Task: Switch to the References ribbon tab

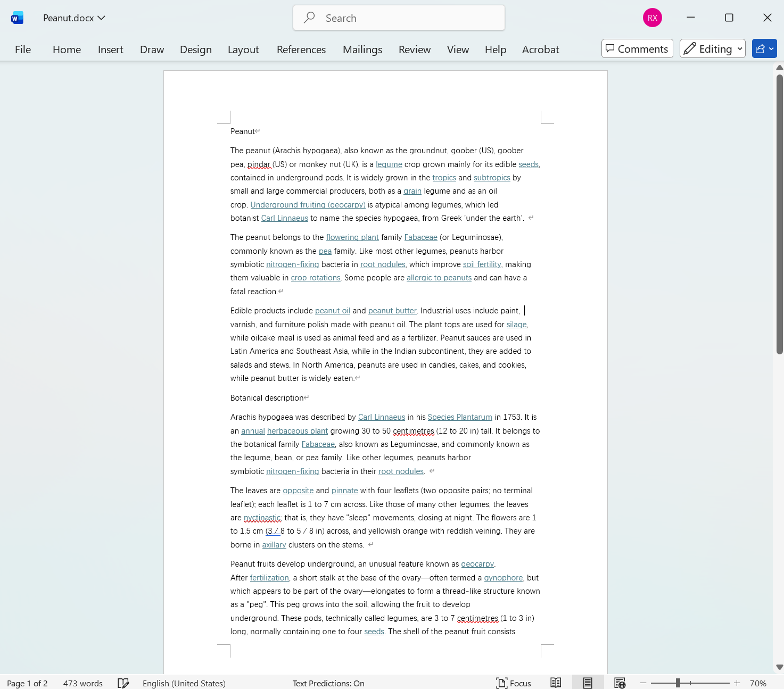Action: point(301,49)
